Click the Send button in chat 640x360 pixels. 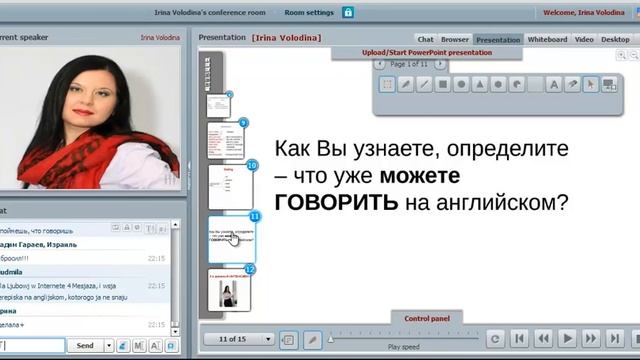coord(85,346)
